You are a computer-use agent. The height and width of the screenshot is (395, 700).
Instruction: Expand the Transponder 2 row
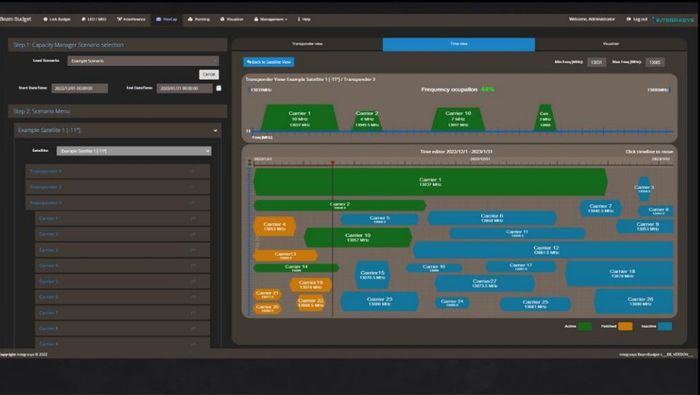click(117, 187)
